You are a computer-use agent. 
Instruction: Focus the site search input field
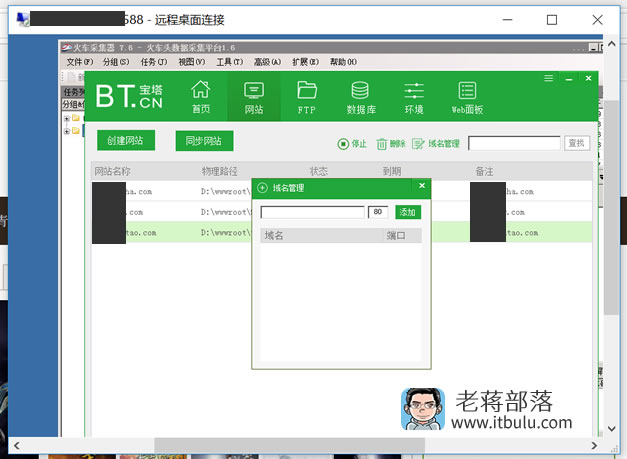point(514,143)
